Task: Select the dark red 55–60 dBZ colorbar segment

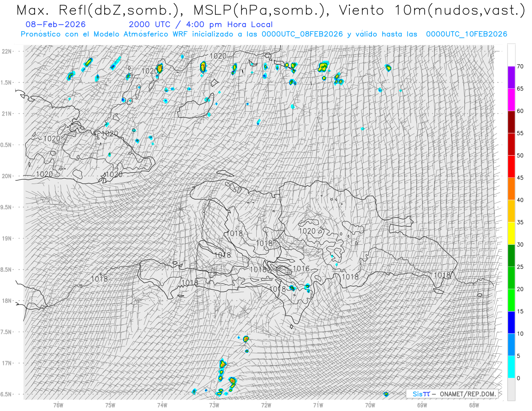Action: click(x=511, y=122)
